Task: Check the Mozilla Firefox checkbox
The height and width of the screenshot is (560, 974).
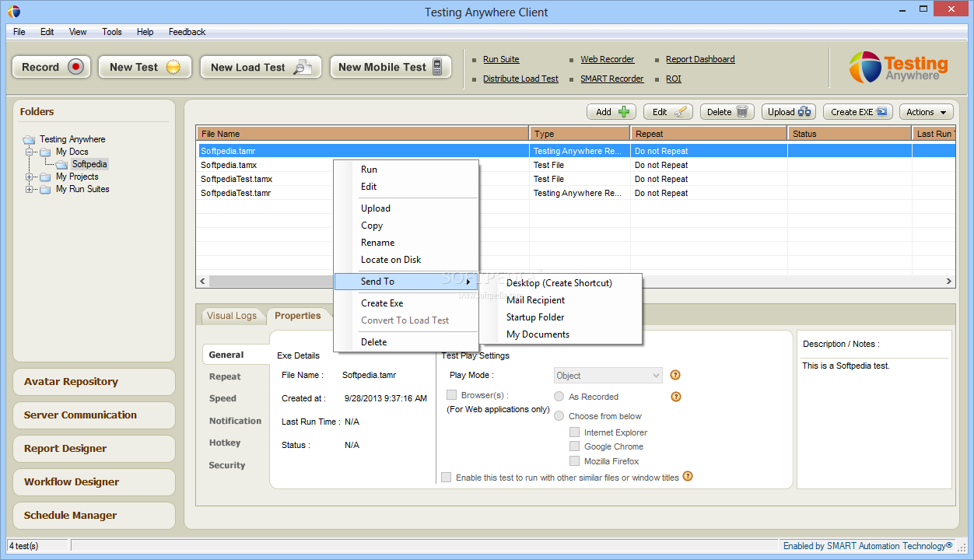Action: 574,461
